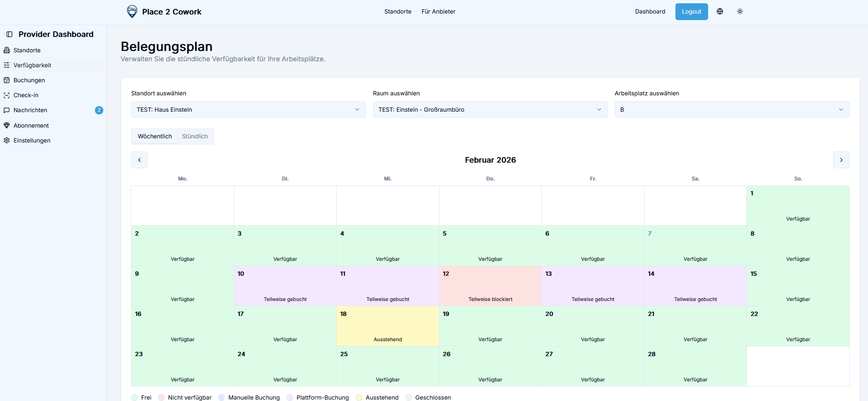Open Nachrichten with 2 unread badge

[30, 110]
